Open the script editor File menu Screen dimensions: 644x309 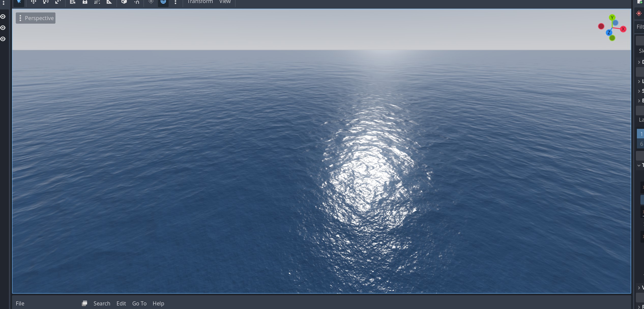click(x=20, y=303)
